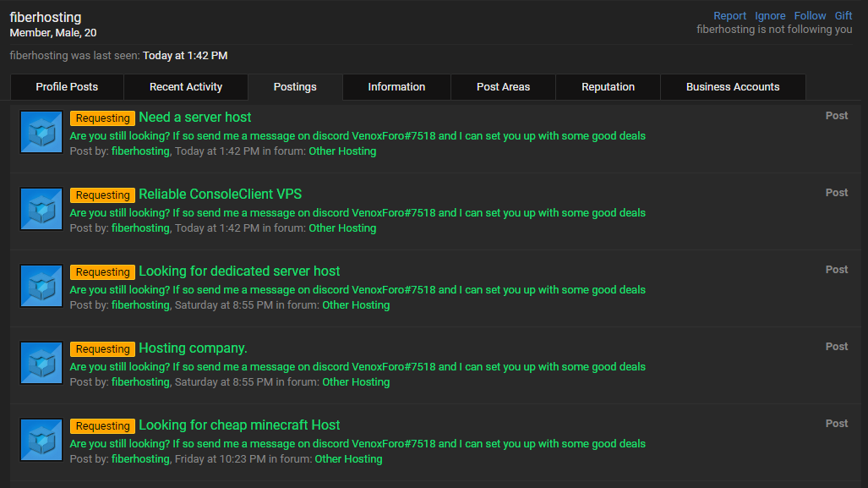
Task: Send a Gift to fiberhosting
Action: click(843, 16)
